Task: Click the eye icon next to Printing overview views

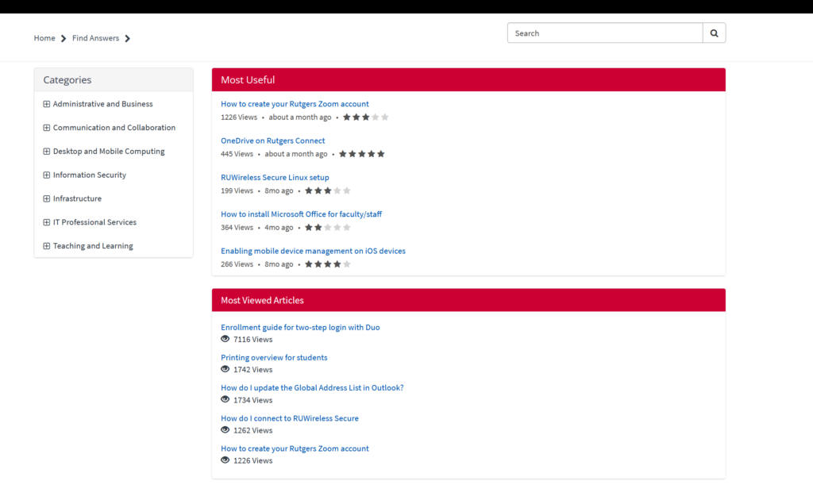Action: (225, 369)
